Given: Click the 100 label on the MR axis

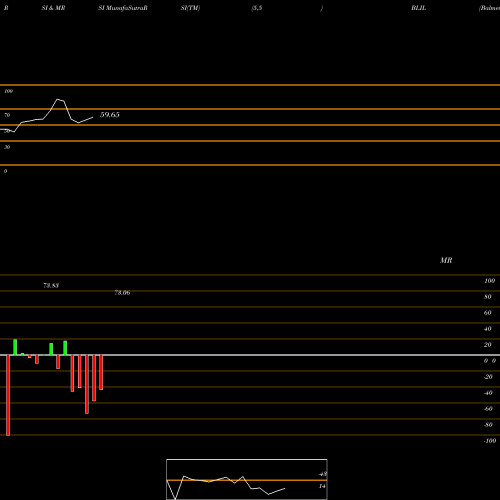Looking at the screenshot, I should [x=490, y=281].
